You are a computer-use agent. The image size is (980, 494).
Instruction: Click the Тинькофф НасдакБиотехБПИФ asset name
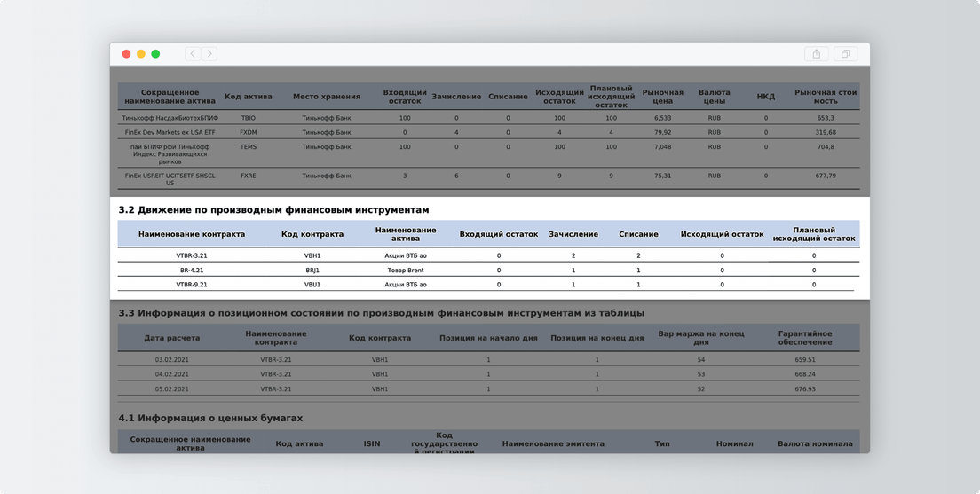tap(170, 118)
